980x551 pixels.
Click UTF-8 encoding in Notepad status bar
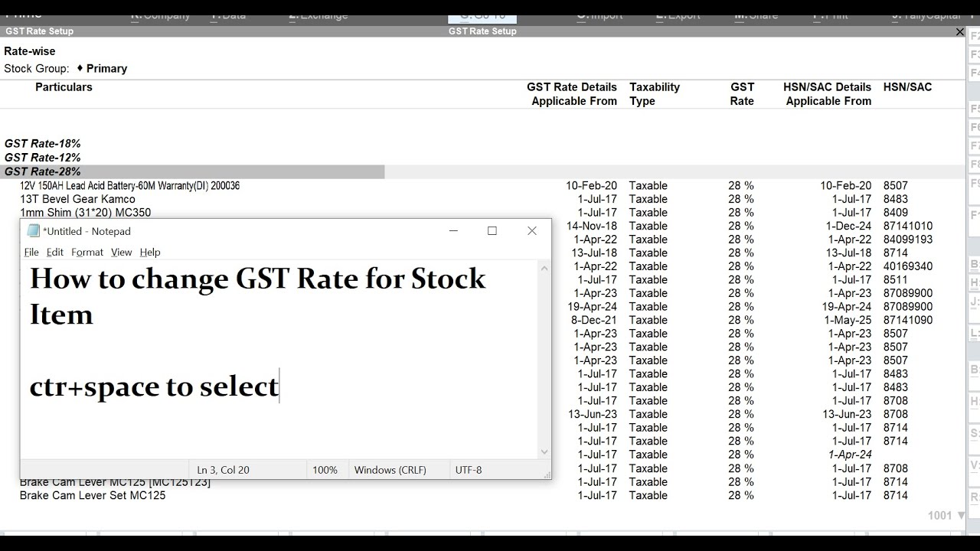click(x=469, y=470)
